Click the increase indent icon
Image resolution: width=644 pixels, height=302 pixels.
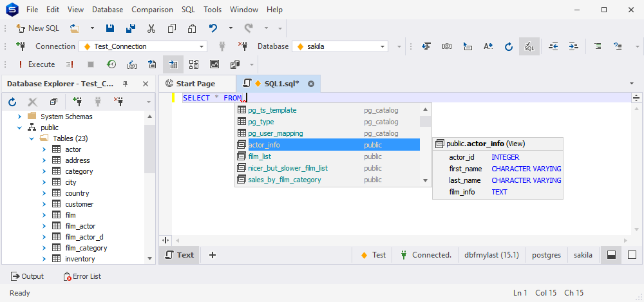(x=573, y=46)
